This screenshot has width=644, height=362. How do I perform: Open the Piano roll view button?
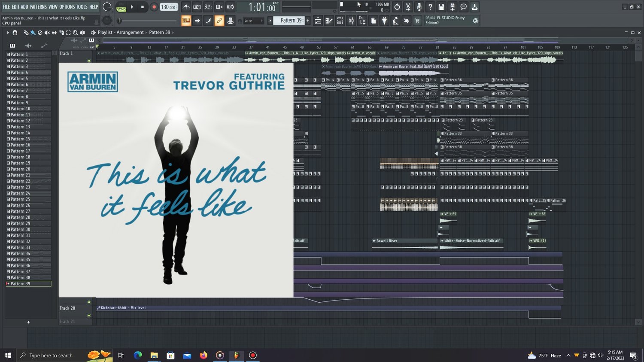329,21
